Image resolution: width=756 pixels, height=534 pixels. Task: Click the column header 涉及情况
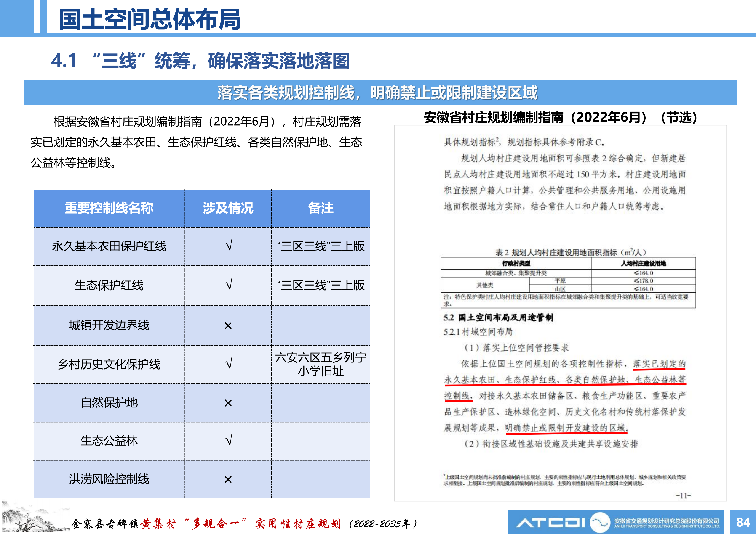point(228,208)
